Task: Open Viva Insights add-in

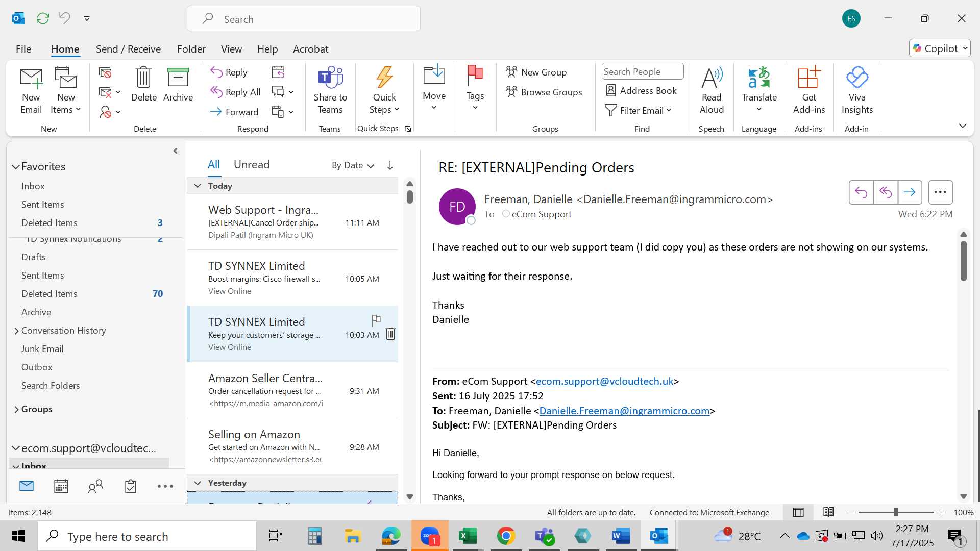Action: pyautogui.click(x=857, y=91)
